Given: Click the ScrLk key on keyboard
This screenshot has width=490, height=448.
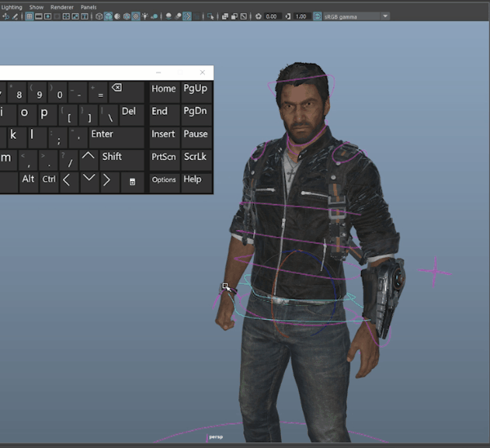Looking at the screenshot, I should point(196,160).
